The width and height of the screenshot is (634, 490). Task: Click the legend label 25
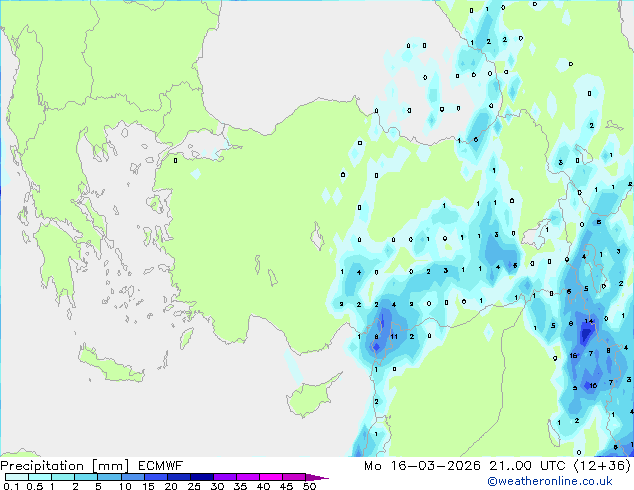coord(194,486)
